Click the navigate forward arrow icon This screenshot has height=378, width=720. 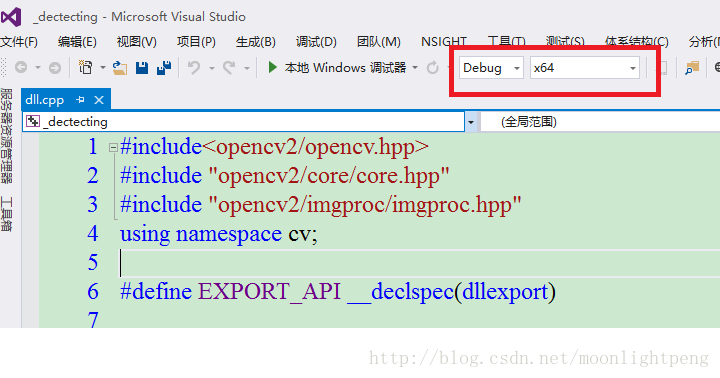(55, 68)
